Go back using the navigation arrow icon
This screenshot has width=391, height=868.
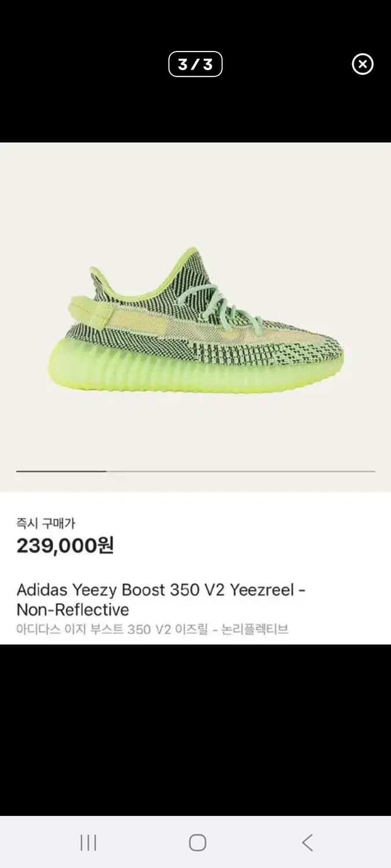click(x=307, y=843)
